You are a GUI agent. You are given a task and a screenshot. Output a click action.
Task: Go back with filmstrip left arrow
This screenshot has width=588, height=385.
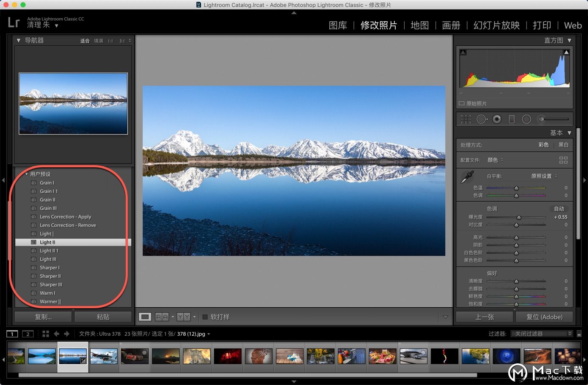[x=56, y=334]
